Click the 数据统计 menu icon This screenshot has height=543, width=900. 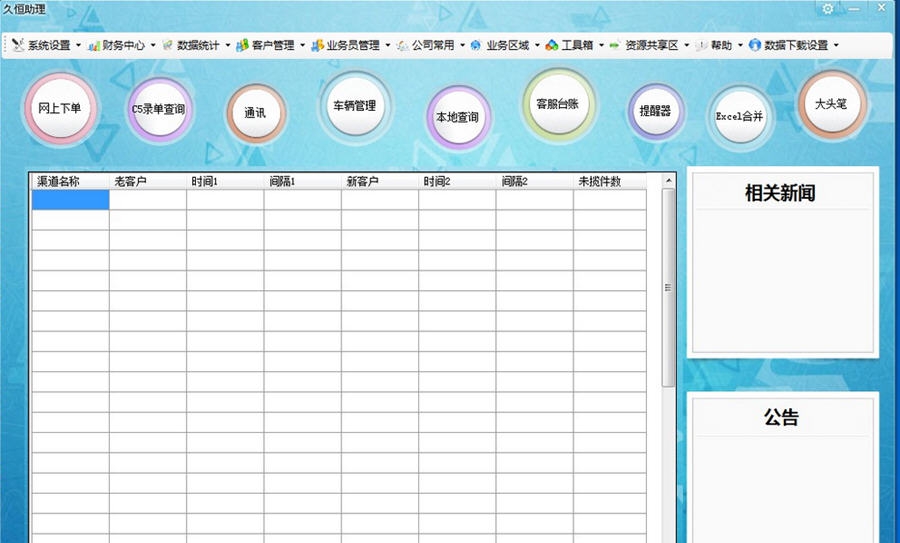pos(168,45)
